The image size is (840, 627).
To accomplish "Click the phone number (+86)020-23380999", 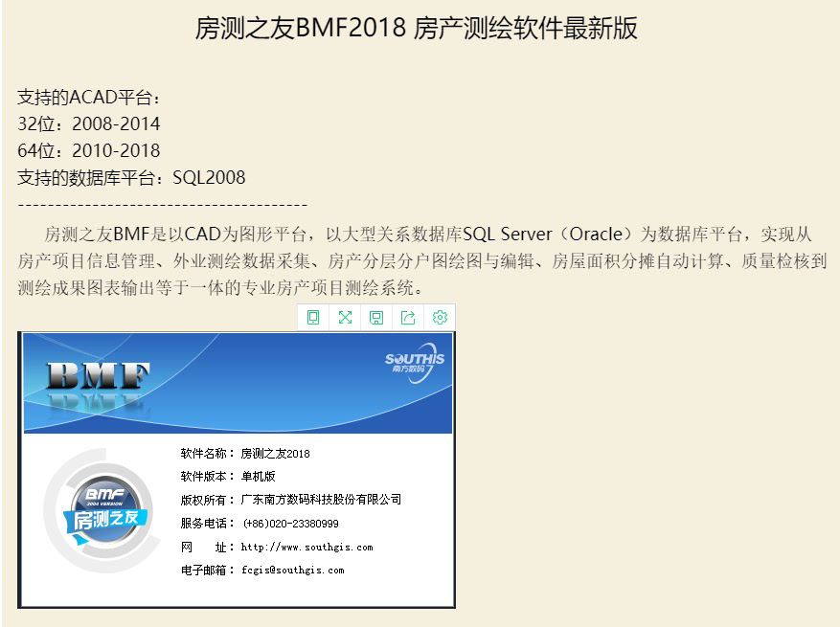I will point(291,524).
